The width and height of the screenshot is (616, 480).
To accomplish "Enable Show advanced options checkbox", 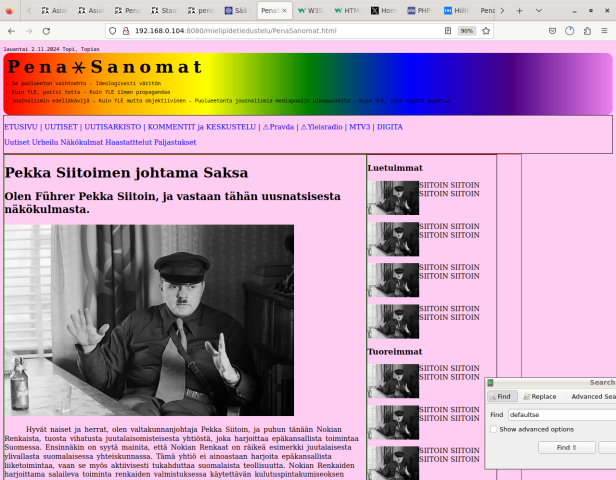I will point(494,429).
